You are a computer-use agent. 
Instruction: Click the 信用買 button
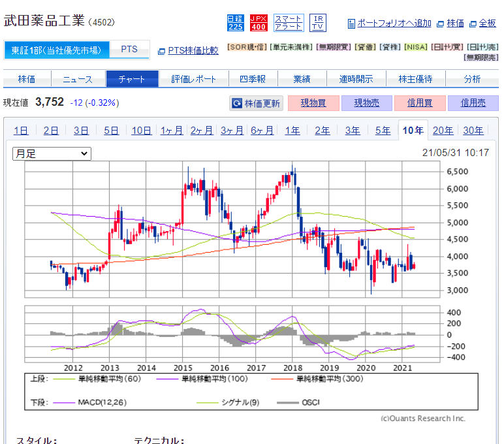coord(420,103)
